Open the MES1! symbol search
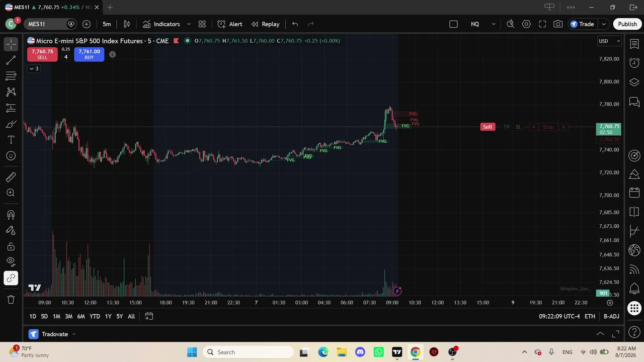Screen dimensions: 644x362 coord(44,24)
